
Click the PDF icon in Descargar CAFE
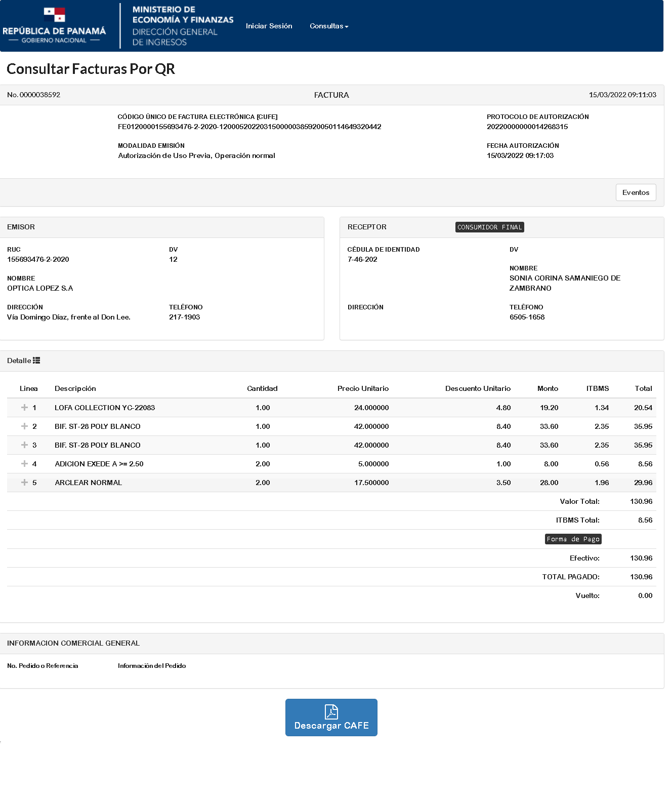click(331, 712)
